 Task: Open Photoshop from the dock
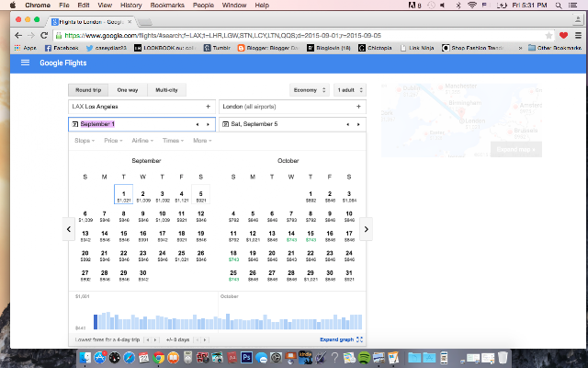click(x=246, y=358)
